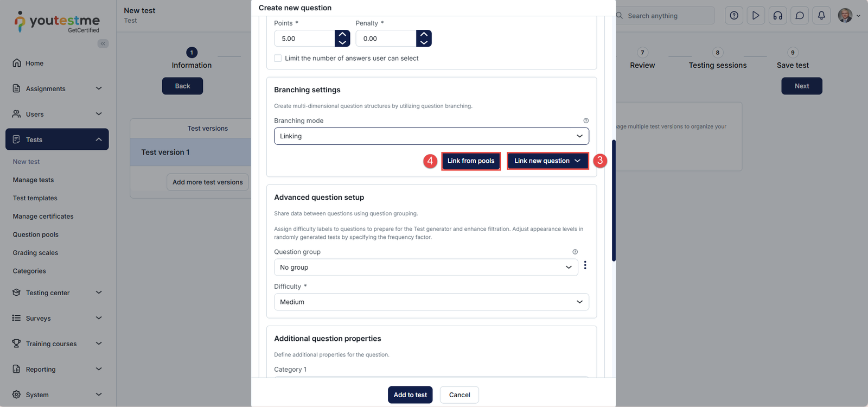Go to Manage tests menu item
Image resolution: width=868 pixels, height=407 pixels.
(x=34, y=180)
